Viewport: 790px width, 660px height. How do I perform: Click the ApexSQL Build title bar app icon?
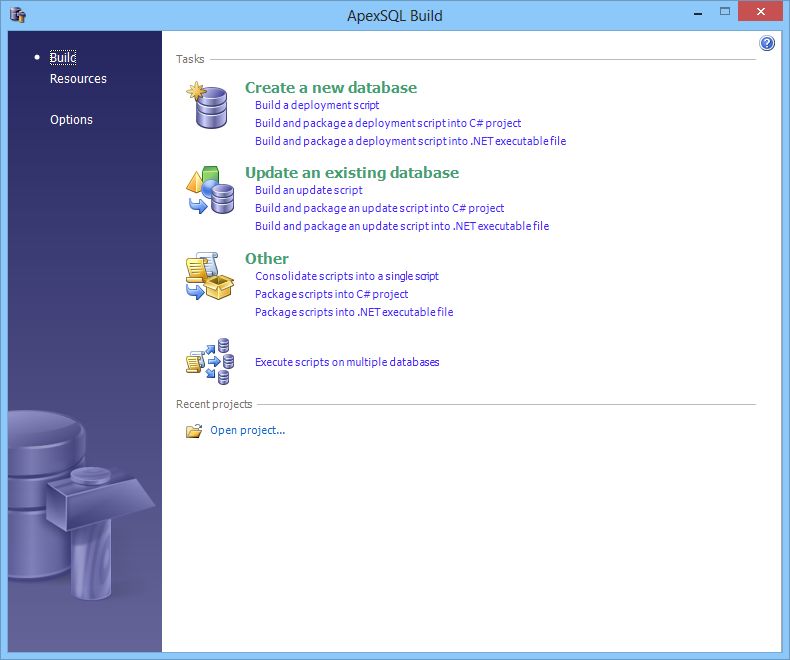(x=18, y=15)
